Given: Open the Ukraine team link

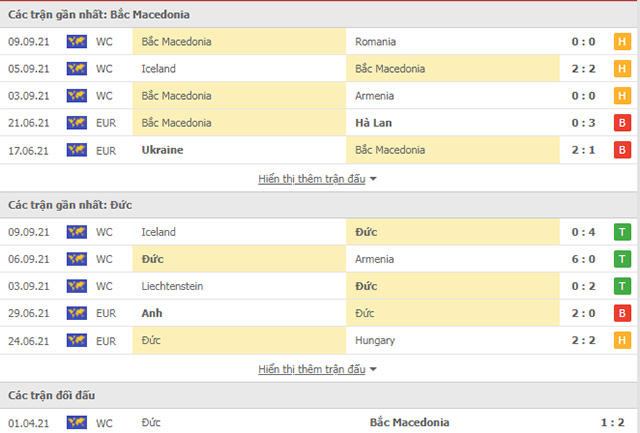Looking at the screenshot, I should point(162,150).
